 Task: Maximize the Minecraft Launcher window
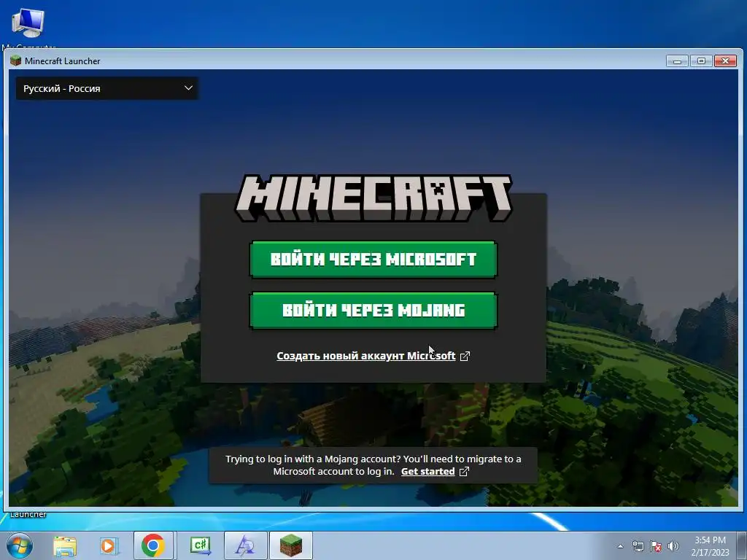(x=701, y=61)
